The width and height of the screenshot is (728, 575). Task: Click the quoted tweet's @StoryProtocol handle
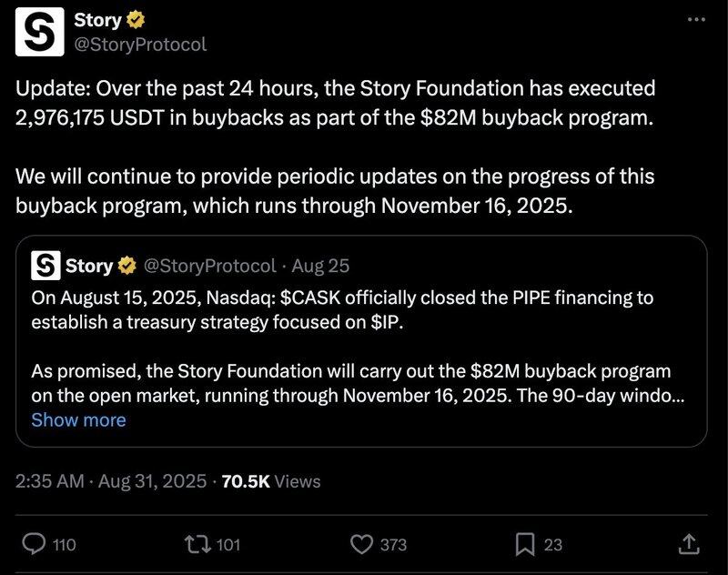click(210, 266)
